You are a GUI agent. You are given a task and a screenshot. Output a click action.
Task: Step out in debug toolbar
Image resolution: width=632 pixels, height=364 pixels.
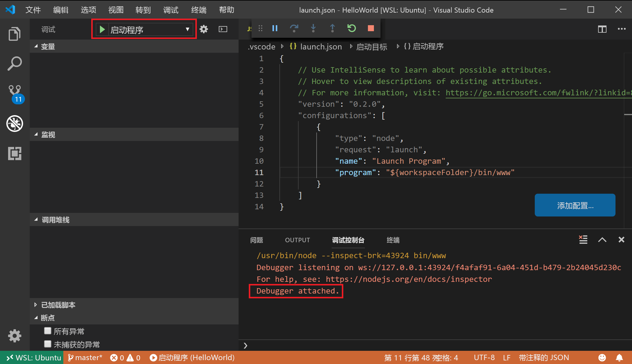point(332,28)
